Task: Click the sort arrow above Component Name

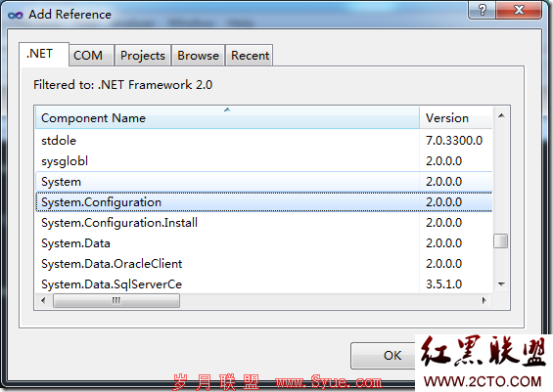Action: pyautogui.click(x=227, y=109)
